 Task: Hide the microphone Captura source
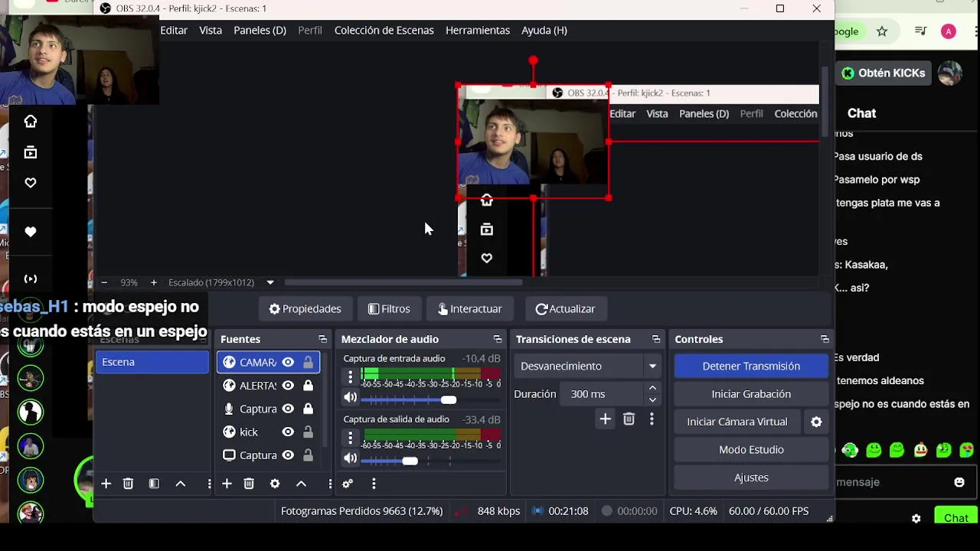point(288,409)
